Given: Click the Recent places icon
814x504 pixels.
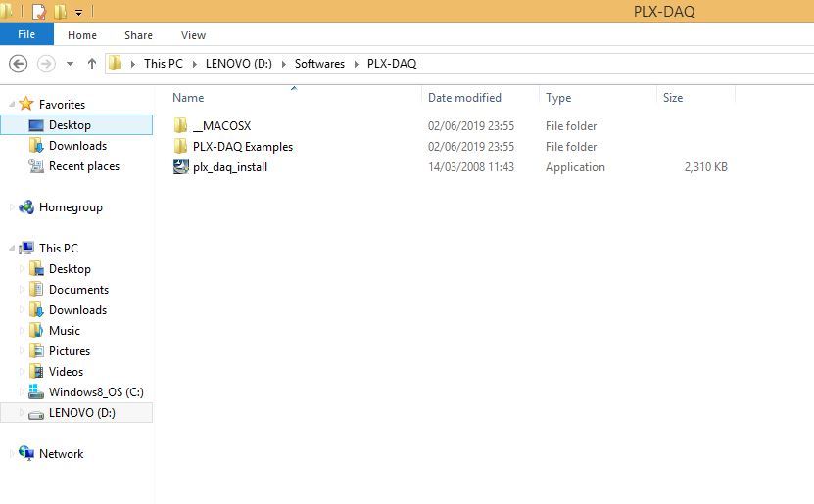Looking at the screenshot, I should pos(36,166).
